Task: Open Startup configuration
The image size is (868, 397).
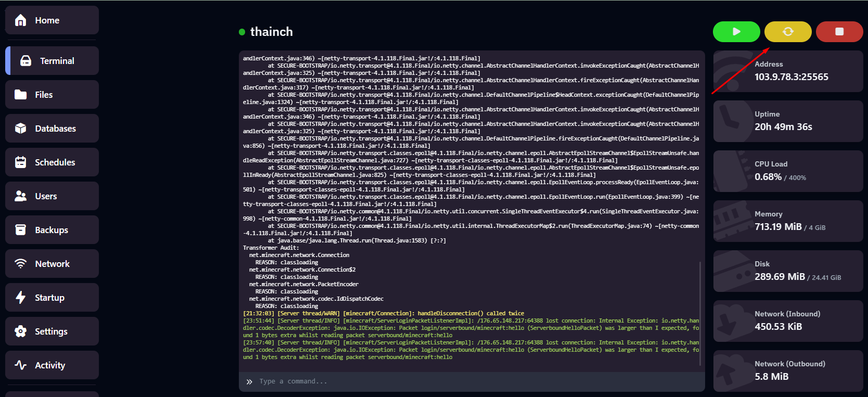Action: coord(52,298)
